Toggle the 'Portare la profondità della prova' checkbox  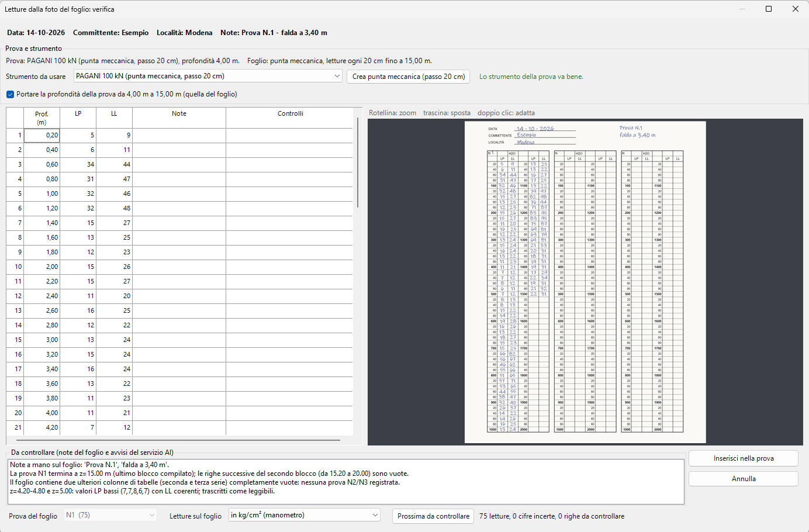pos(10,94)
